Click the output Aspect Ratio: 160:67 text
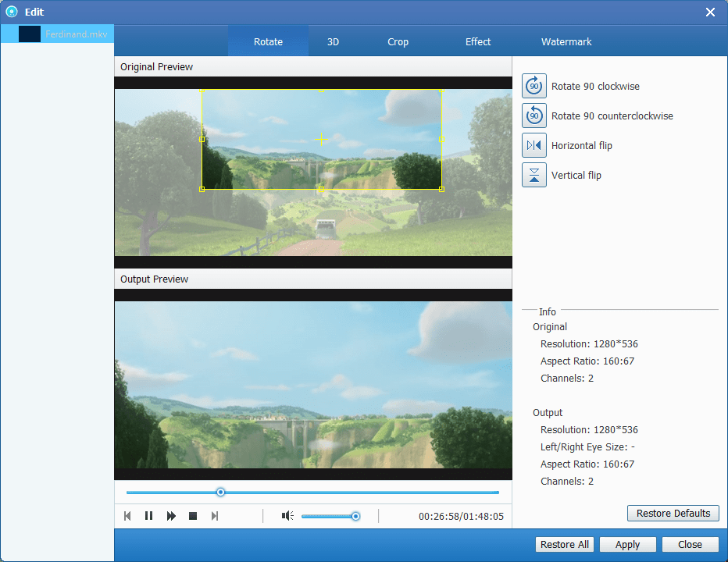 click(x=587, y=464)
